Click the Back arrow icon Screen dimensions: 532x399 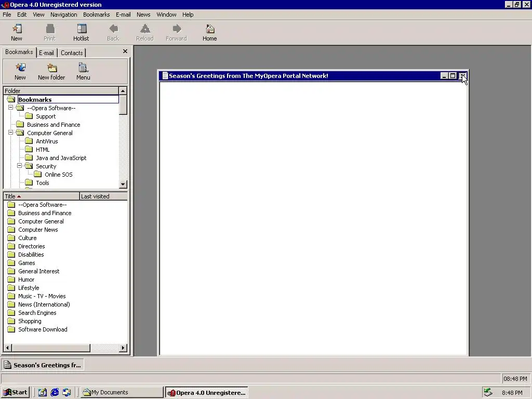pyautogui.click(x=113, y=29)
